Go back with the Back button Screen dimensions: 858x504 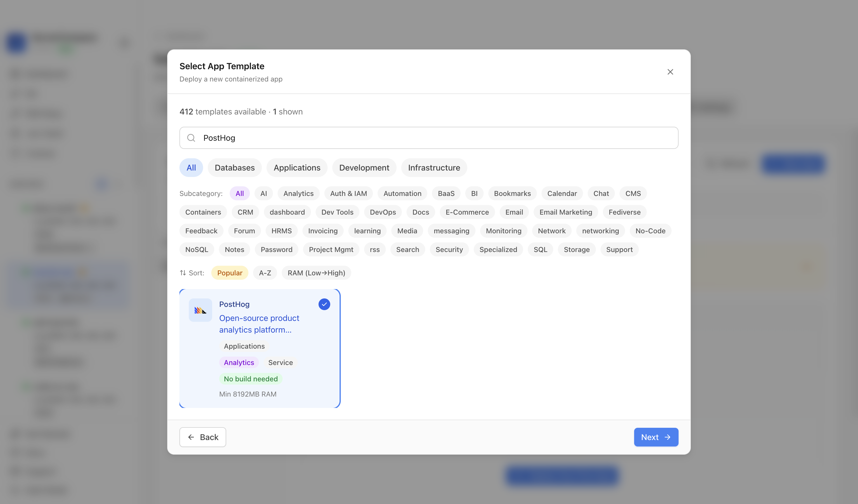203,437
